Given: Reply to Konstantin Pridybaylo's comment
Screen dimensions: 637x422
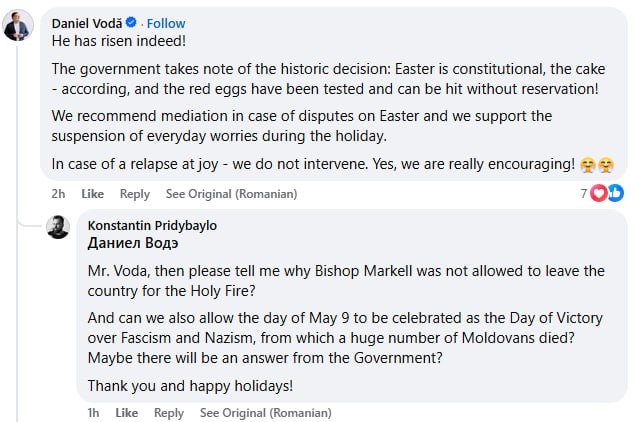Looking at the screenshot, I should click(168, 412).
